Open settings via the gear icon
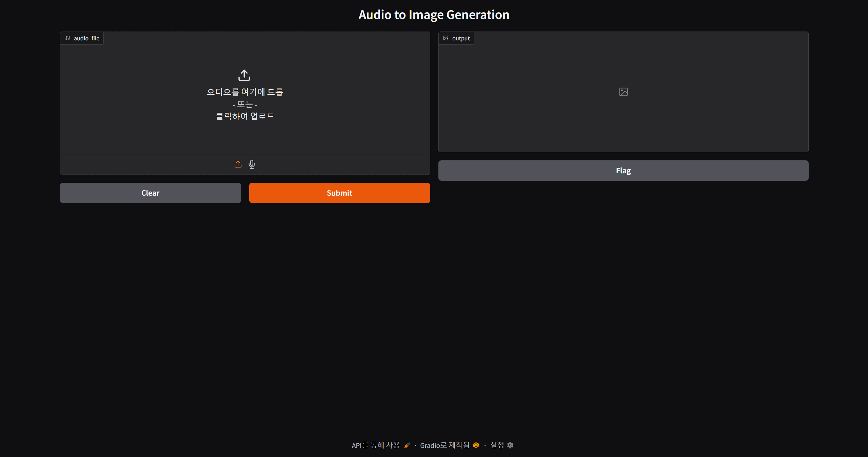Viewport: 868px width, 457px height. pyautogui.click(x=510, y=445)
